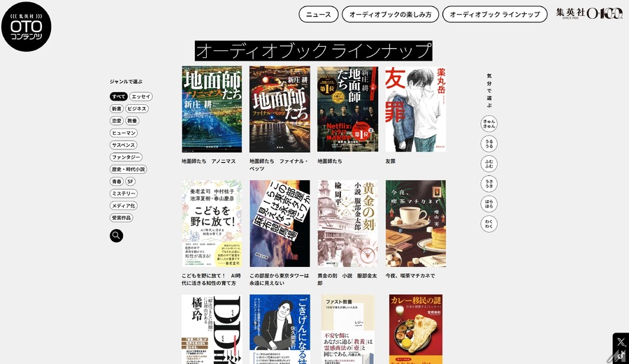Open こどもを野に放て! book cover
Viewport: 629px width, 364px height.
tap(212, 224)
